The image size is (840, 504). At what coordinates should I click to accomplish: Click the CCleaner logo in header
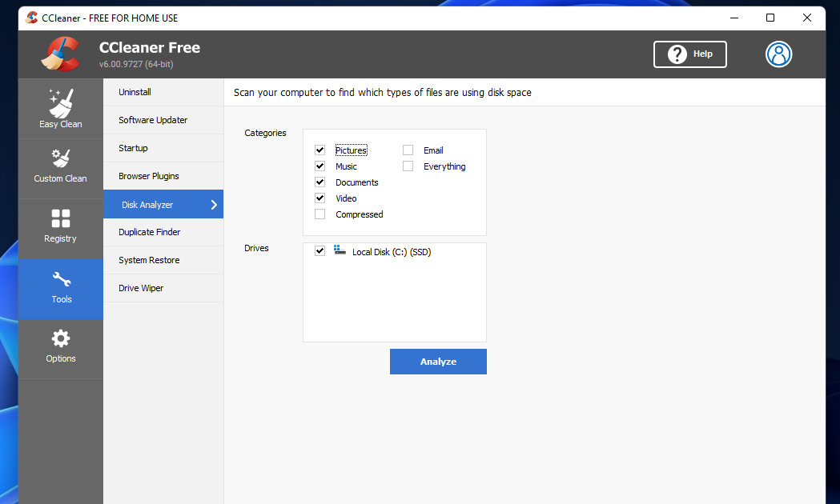61,54
